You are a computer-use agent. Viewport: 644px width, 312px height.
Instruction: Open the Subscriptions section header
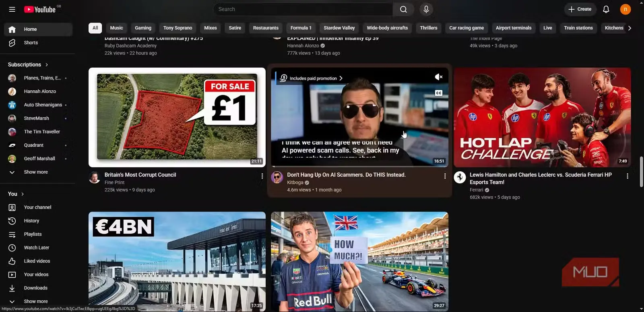[x=28, y=64]
